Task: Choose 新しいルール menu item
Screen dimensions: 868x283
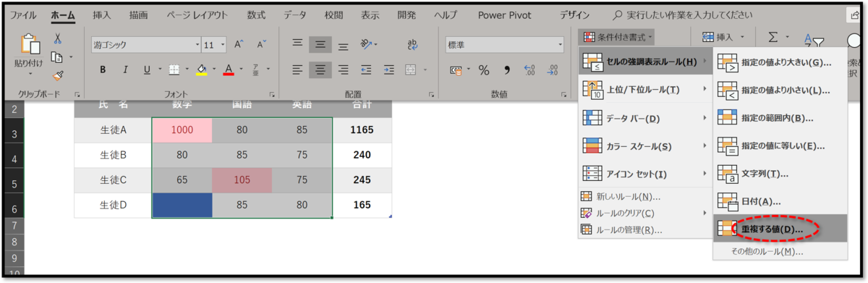Action: click(645, 196)
